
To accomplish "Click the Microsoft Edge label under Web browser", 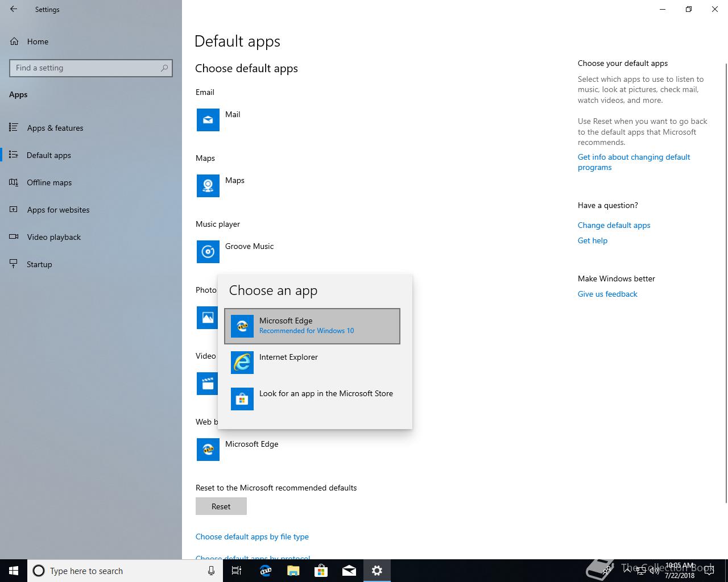I will 251,444.
